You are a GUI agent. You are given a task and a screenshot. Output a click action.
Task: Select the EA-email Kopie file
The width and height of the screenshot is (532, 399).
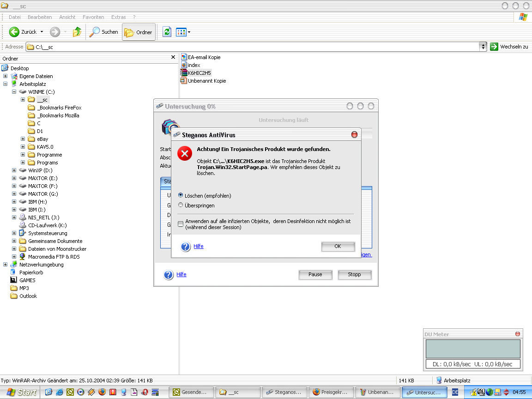[x=200, y=57]
